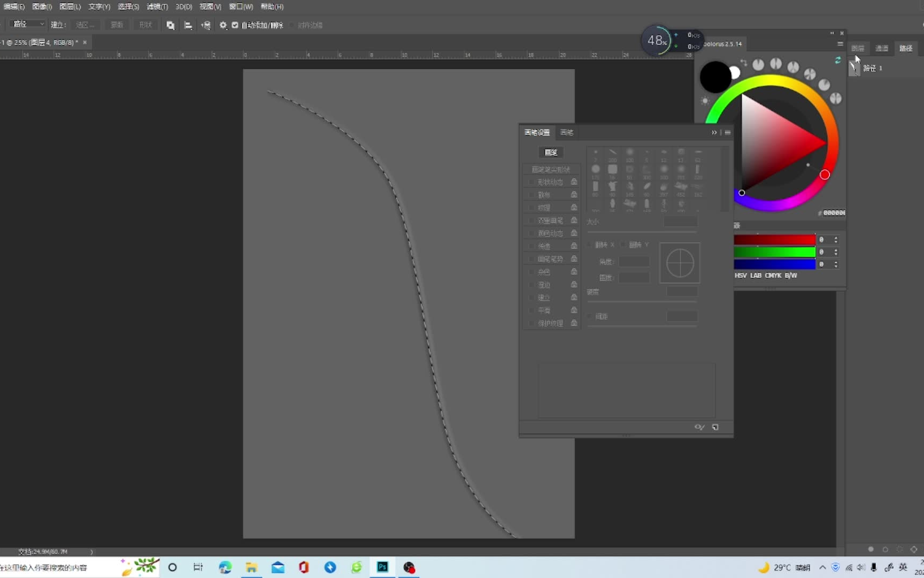Switch Coolorus sliders to HSV mode

pos(741,276)
